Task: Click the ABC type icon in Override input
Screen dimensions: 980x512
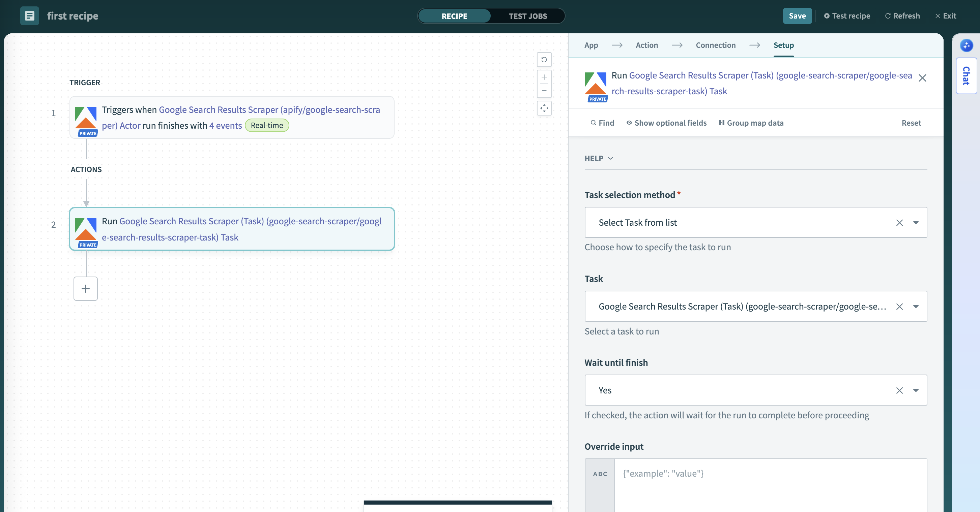Action: tap(600, 474)
